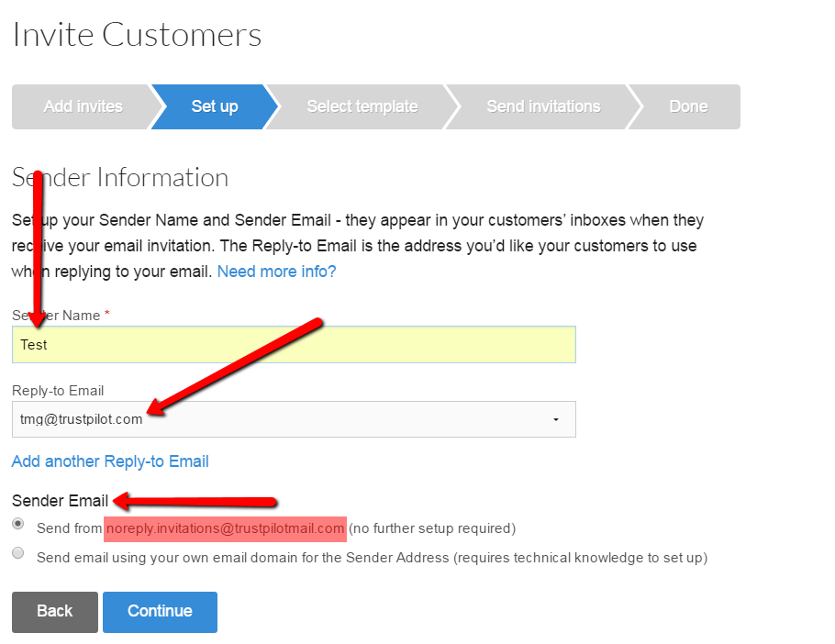Open the Reply-to Email dropdown arrow

pyautogui.click(x=555, y=419)
